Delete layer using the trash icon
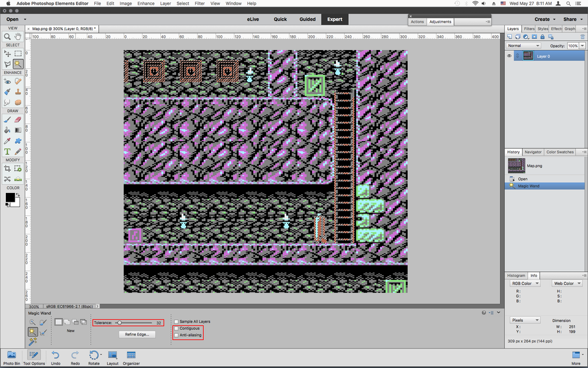This screenshot has width=588, height=368. (583, 37)
